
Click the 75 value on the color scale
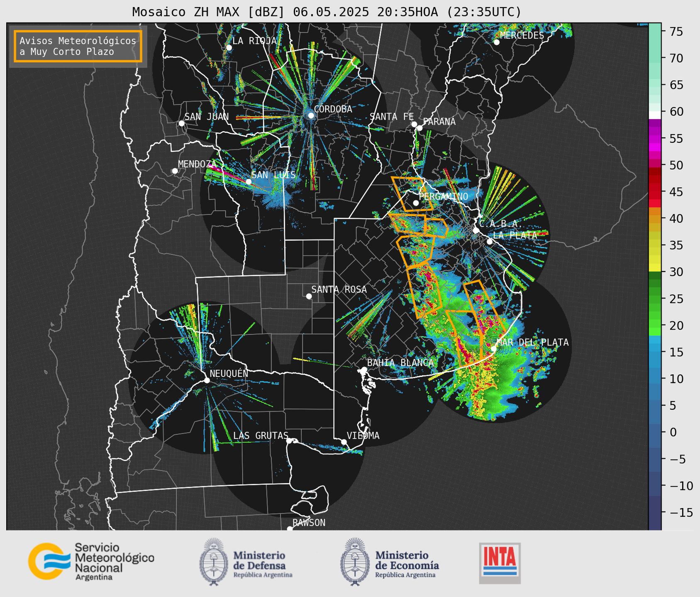pyautogui.click(x=676, y=32)
